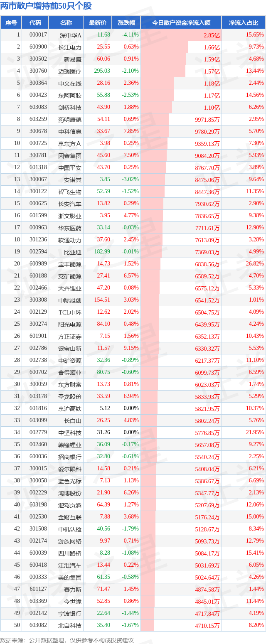Click the 数据来源 disclaimer footer text

[67, 640]
